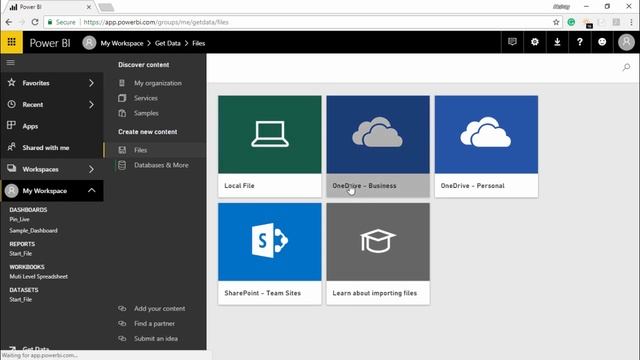The height and width of the screenshot is (360, 640).
Task: Expand the Favorites chevron
Action: click(x=91, y=83)
